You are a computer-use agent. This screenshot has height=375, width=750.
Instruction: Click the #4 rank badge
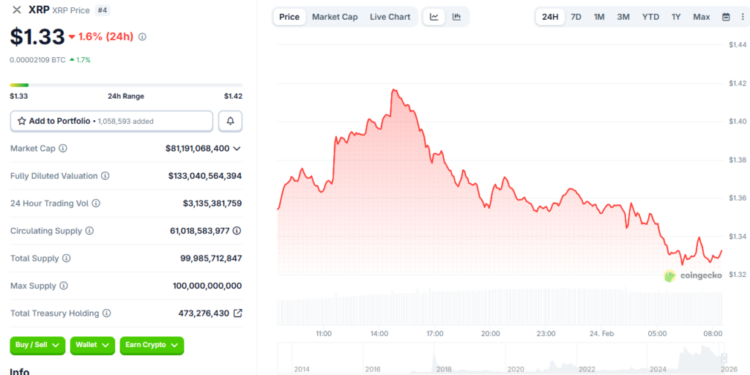[x=101, y=10]
